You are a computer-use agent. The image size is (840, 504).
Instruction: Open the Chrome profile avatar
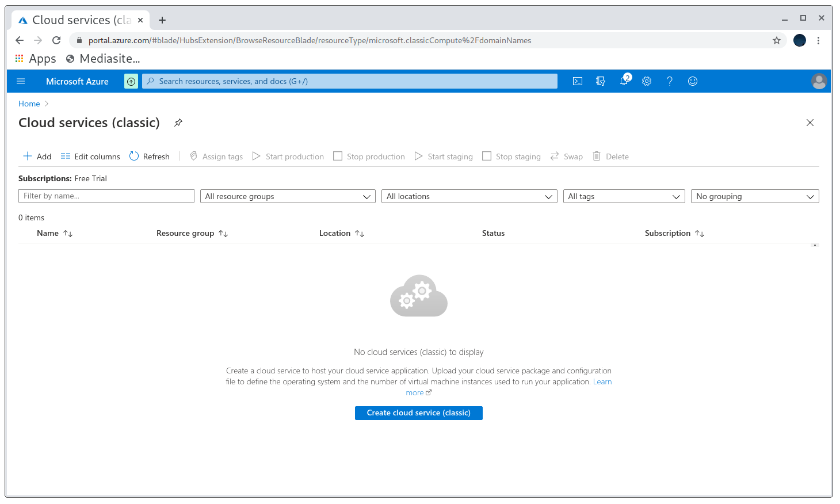coord(800,40)
